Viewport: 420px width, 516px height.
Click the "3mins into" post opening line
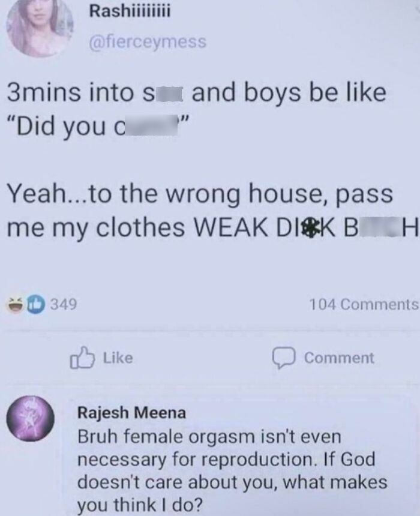click(x=197, y=93)
